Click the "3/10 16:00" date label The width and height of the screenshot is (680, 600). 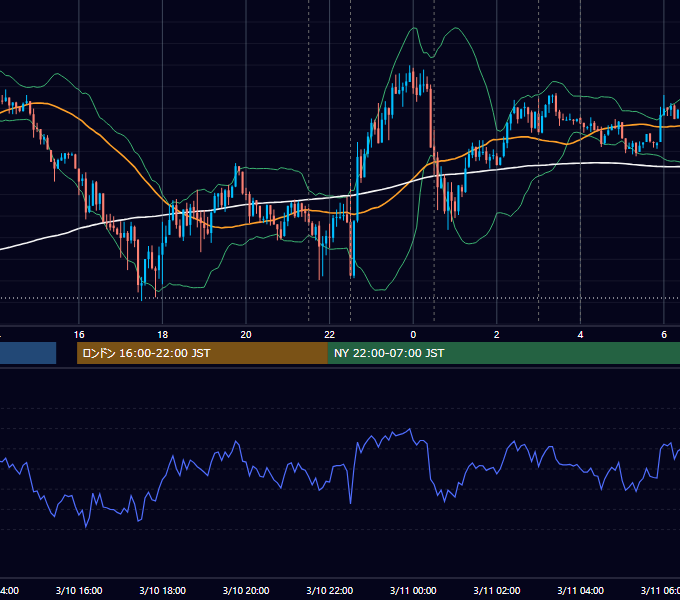click(79, 590)
